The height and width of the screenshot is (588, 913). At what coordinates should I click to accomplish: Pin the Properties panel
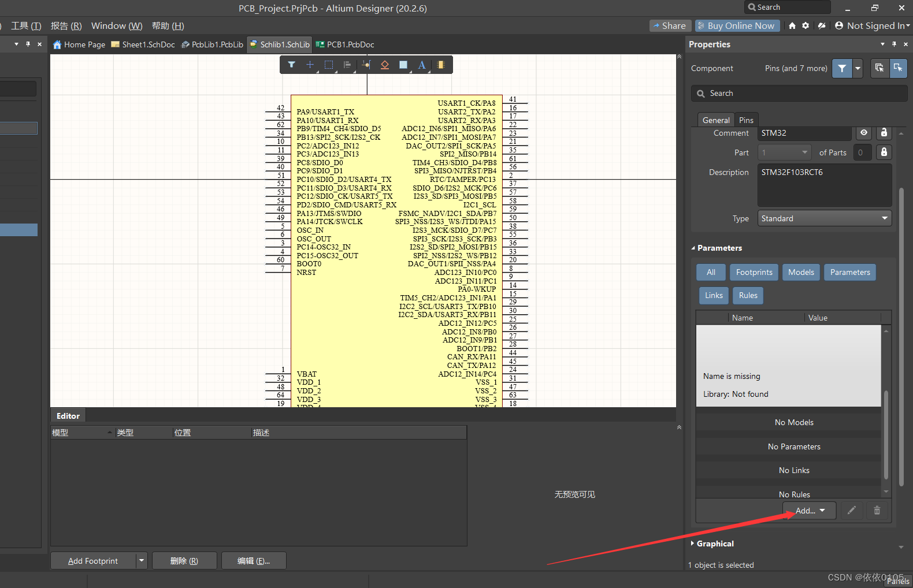(894, 44)
